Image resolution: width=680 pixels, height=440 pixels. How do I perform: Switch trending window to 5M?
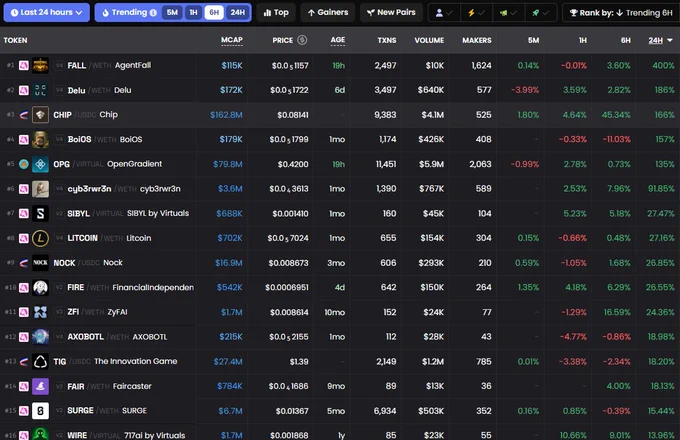[172, 13]
